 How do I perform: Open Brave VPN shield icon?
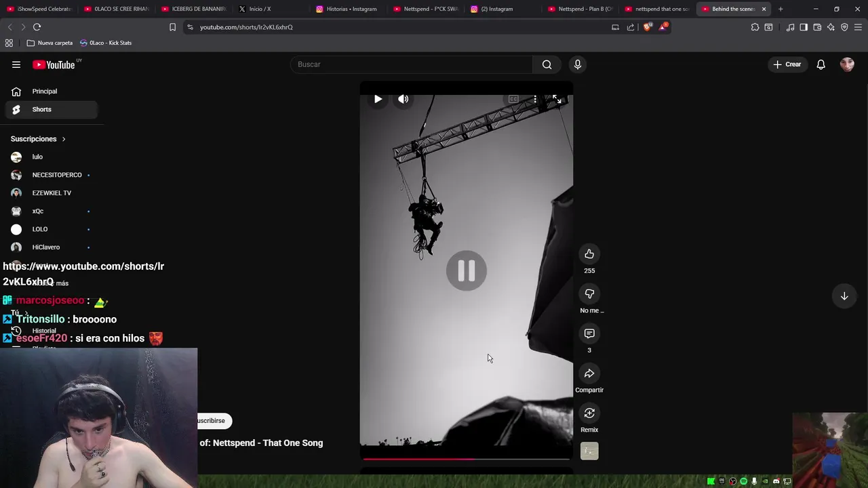coord(844,27)
